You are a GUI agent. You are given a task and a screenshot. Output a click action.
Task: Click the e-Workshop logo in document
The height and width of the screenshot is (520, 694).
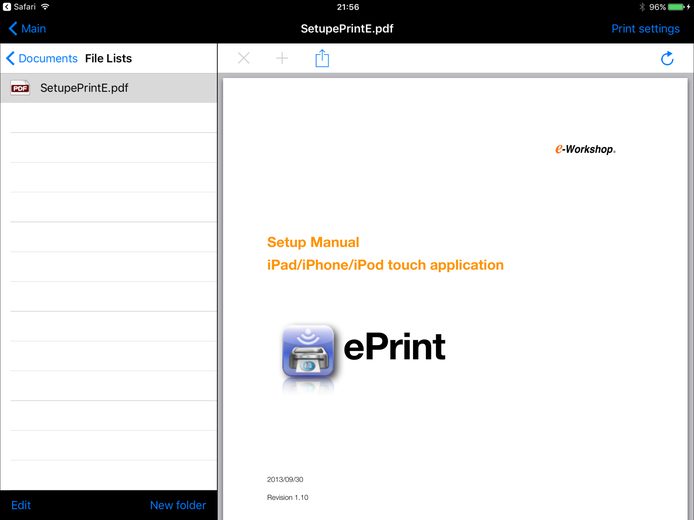click(x=585, y=149)
